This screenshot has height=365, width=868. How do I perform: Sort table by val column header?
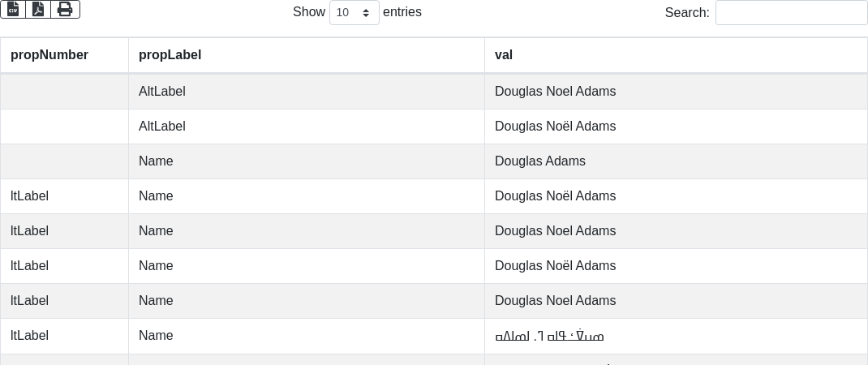pos(504,55)
